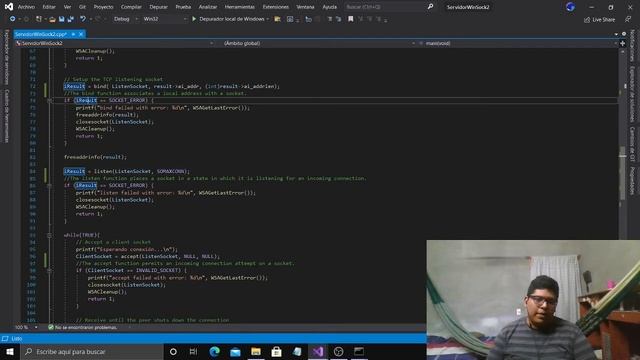Open the Herramientas menu
The height and width of the screenshot is (360, 640).
tap(240, 7)
